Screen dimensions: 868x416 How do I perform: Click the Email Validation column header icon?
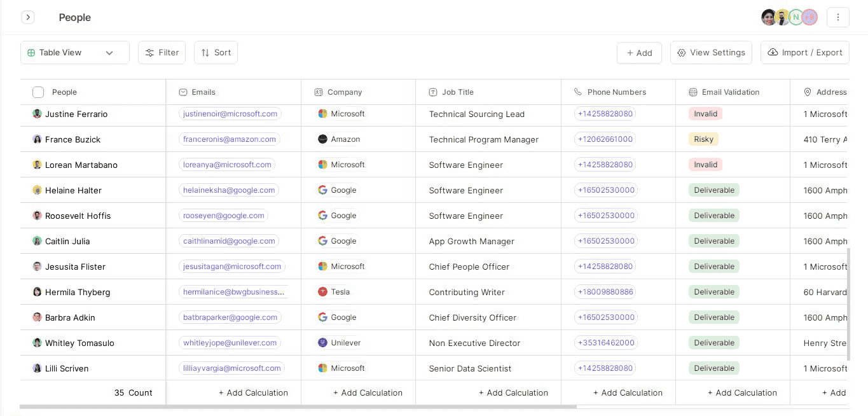[692, 92]
